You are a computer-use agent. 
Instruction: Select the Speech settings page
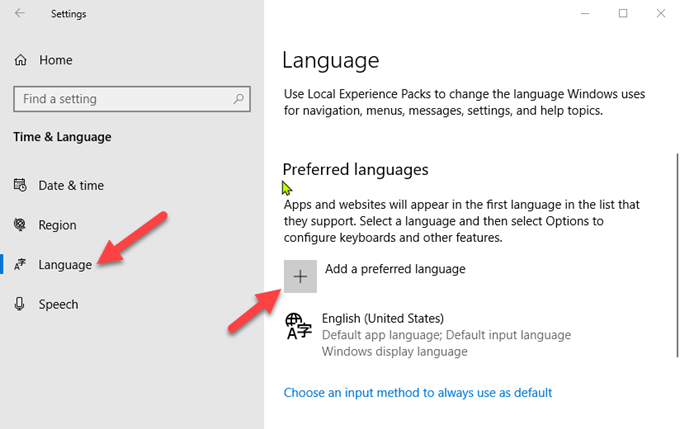tap(58, 304)
